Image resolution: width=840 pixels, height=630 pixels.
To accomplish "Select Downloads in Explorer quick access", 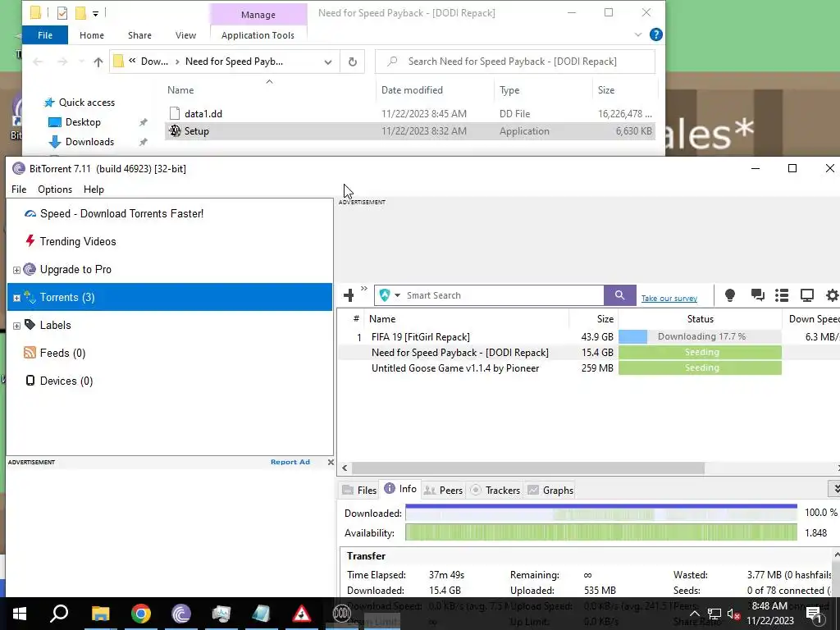I will click(x=89, y=142).
